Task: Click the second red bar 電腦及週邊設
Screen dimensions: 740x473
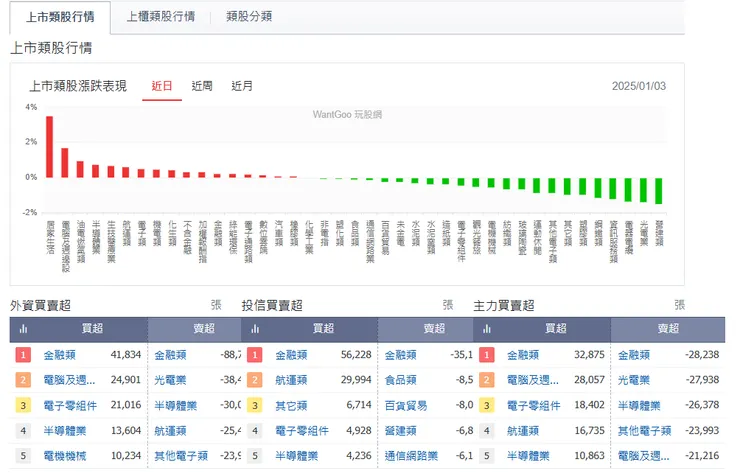Action: (x=65, y=163)
